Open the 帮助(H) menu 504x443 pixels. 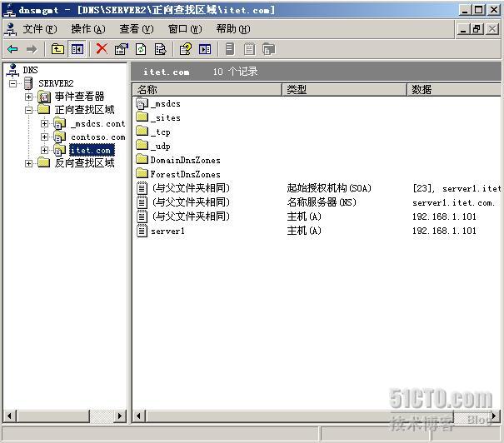click(233, 29)
